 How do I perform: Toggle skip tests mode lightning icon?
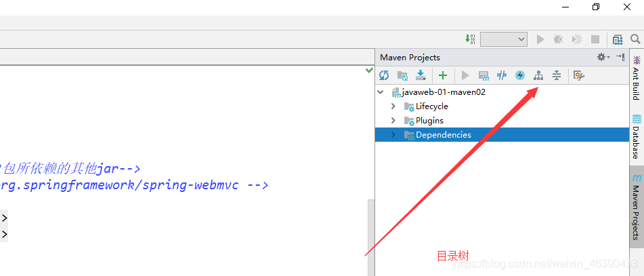tap(520, 75)
